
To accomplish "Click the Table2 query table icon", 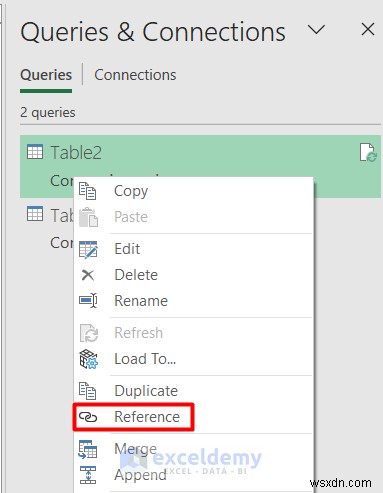I will pos(35,152).
